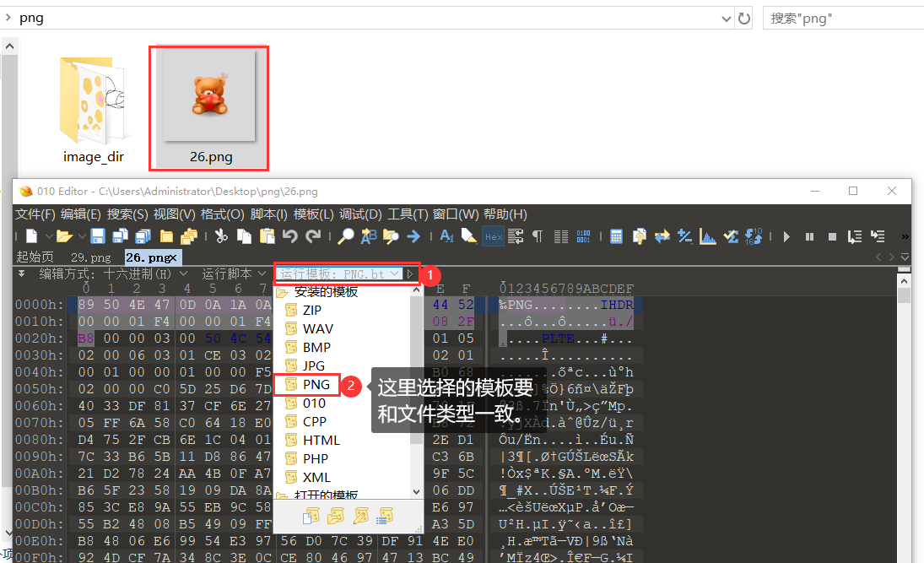Copy the selected bytes using the toolbar

point(244,236)
